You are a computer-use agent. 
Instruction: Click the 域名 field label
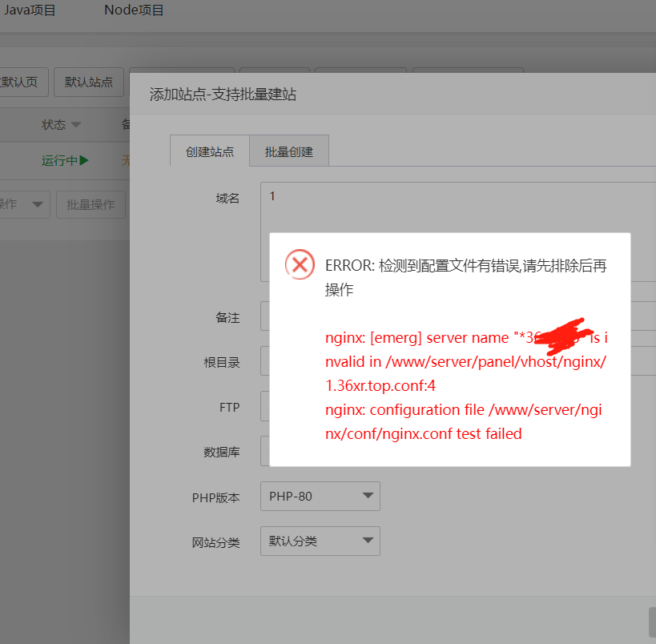pyautogui.click(x=227, y=199)
